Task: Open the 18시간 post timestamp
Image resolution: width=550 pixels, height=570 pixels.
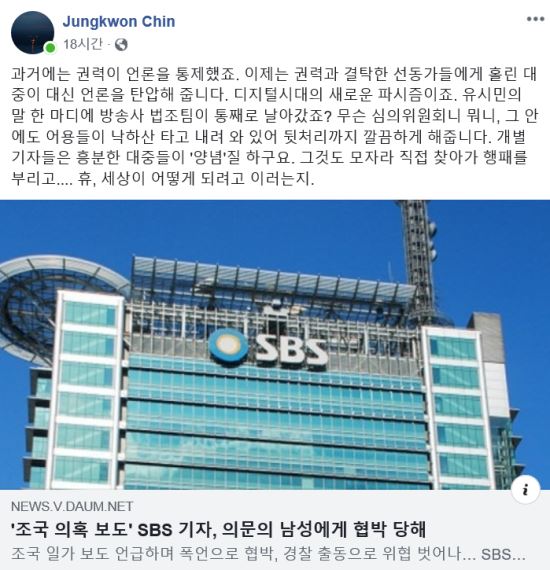Action: [x=82, y=44]
